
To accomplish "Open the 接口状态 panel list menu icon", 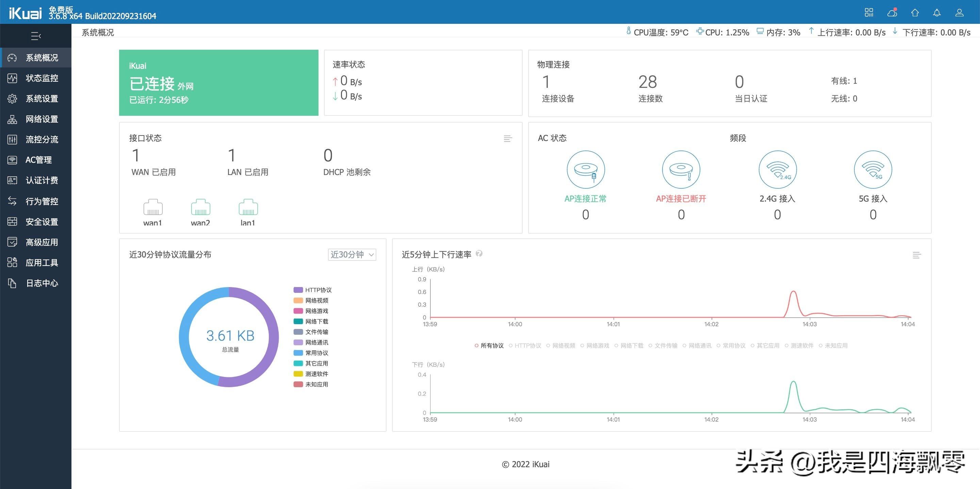I will [x=507, y=139].
